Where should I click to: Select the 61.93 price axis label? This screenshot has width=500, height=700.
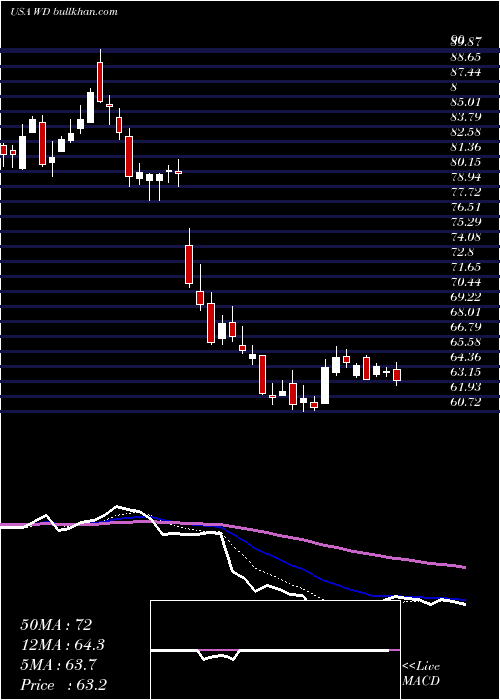pos(465,387)
